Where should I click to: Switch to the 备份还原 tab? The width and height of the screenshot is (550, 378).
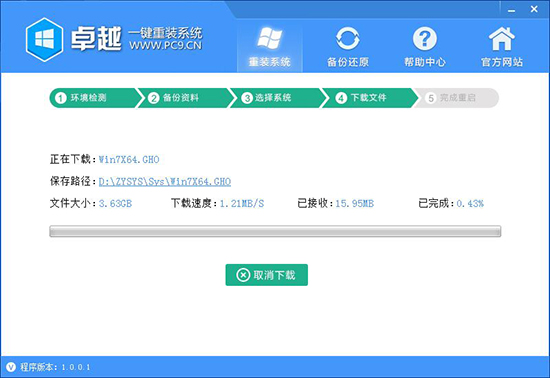coord(348,47)
